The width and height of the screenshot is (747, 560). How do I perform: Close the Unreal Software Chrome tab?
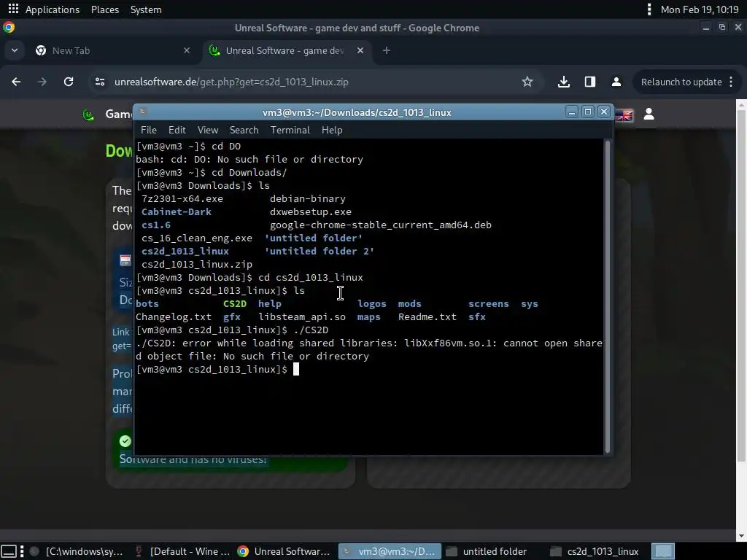[x=360, y=50]
